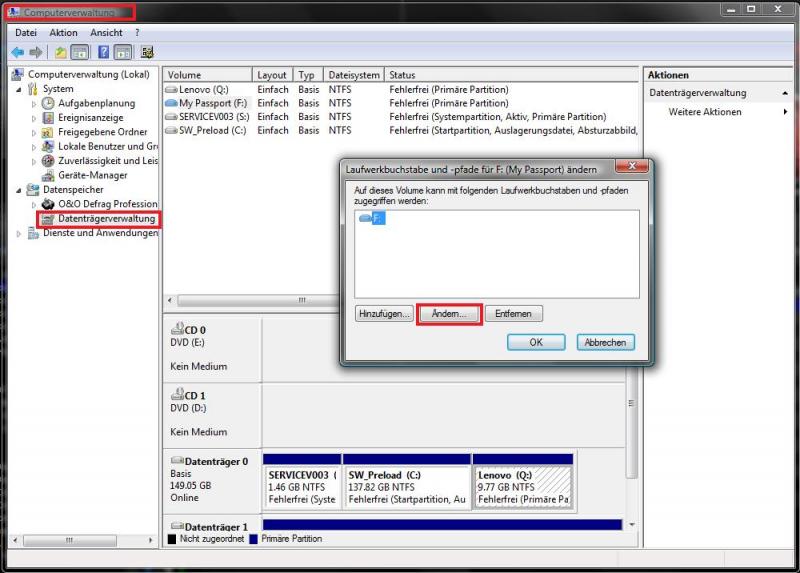This screenshot has width=800, height=573.
Task: Open the Geräte-Manager node
Action: pyautogui.click(x=92, y=175)
